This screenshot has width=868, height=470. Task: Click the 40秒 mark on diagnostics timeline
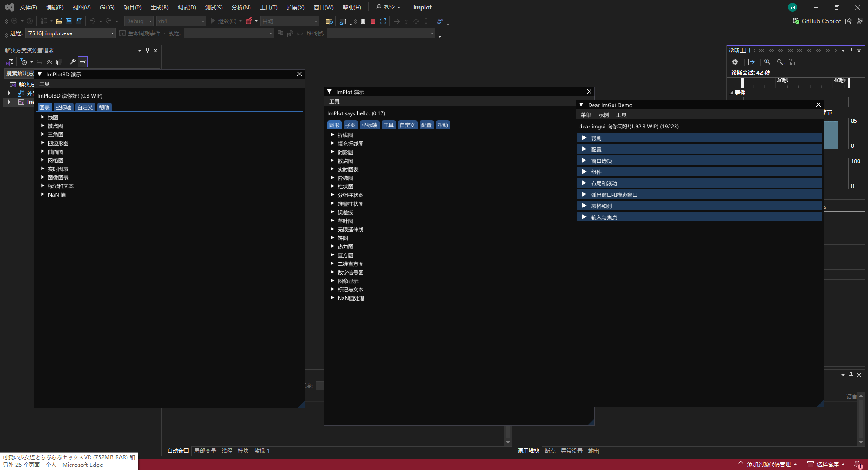pyautogui.click(x=840, y=80)
